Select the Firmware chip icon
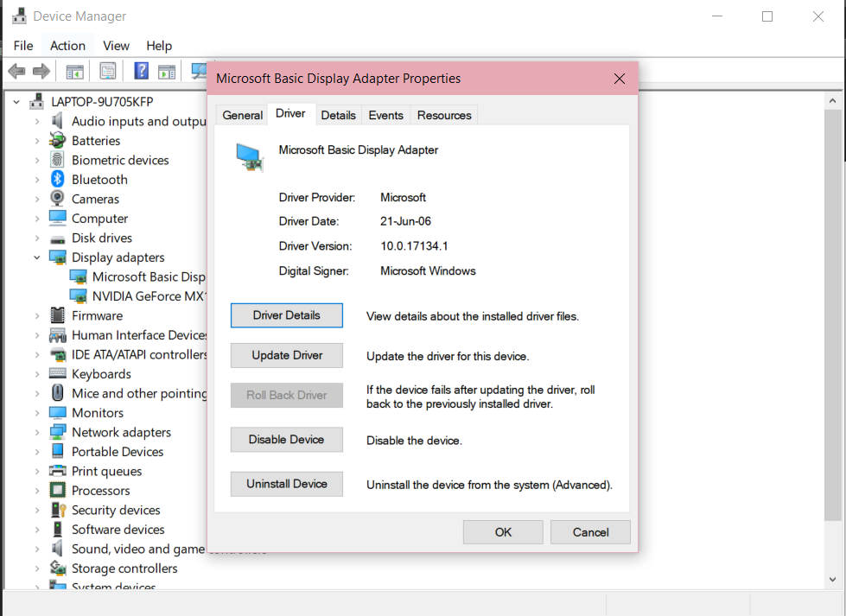 click(x=57, y=315)
